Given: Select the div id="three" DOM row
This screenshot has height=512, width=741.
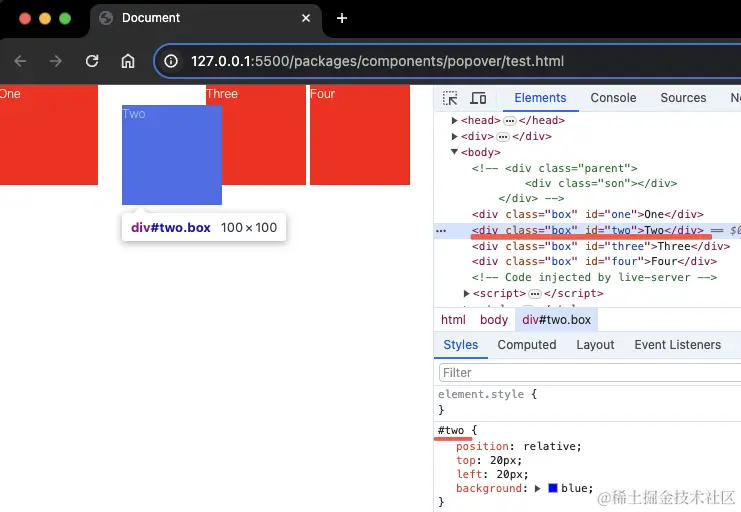Looking at the screenshot, I should (x=601, y=247).
